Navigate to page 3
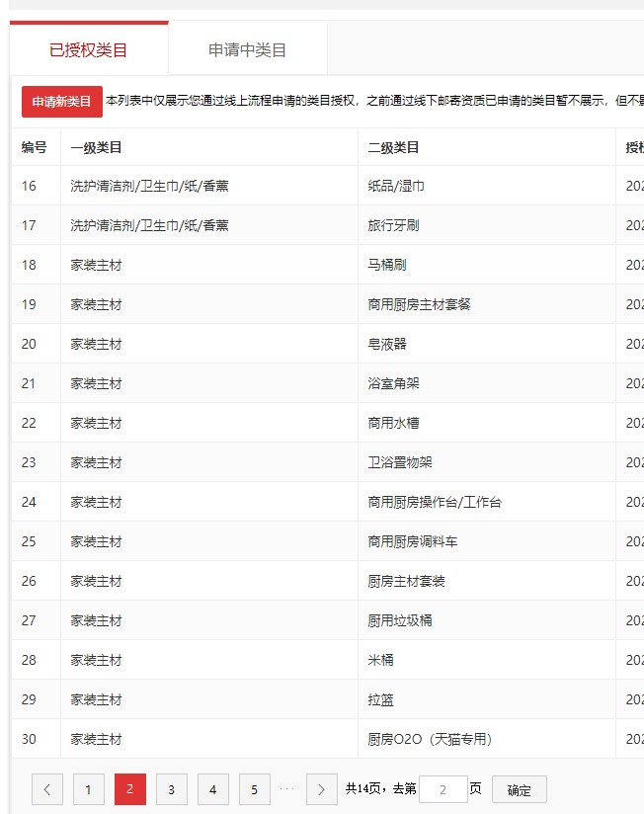644x814 pixels. click(x=172, y=789)
